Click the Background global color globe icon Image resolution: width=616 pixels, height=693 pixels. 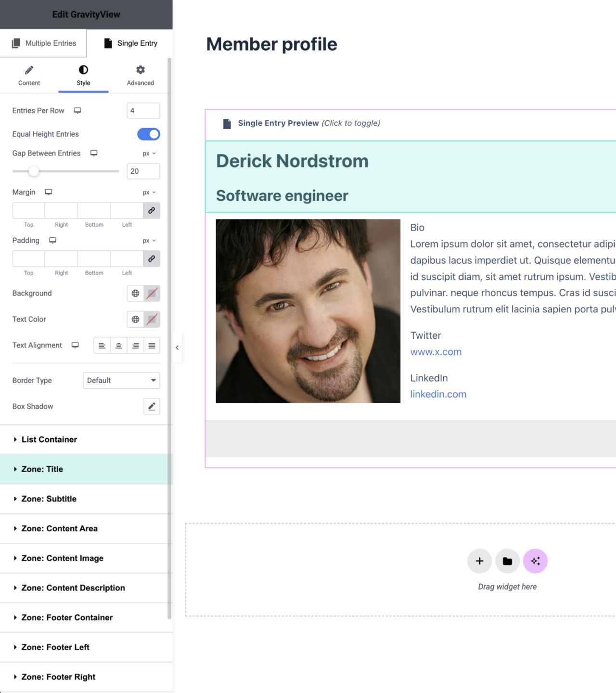[x=135, y=293]
